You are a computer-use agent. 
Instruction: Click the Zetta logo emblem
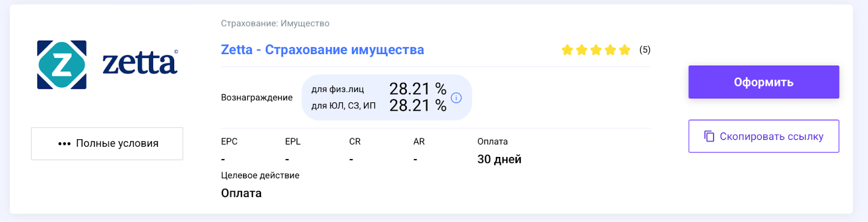click(62, 64)
